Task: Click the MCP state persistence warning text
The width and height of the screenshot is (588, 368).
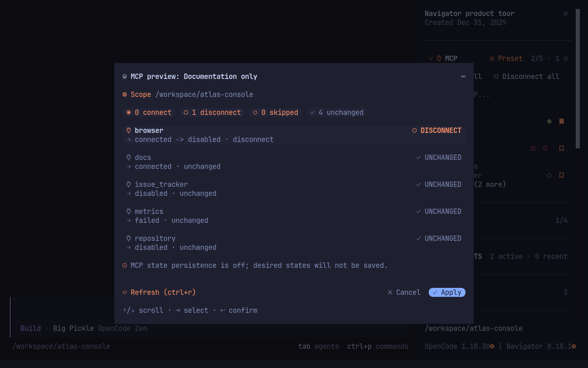Action: coord(259,265)
